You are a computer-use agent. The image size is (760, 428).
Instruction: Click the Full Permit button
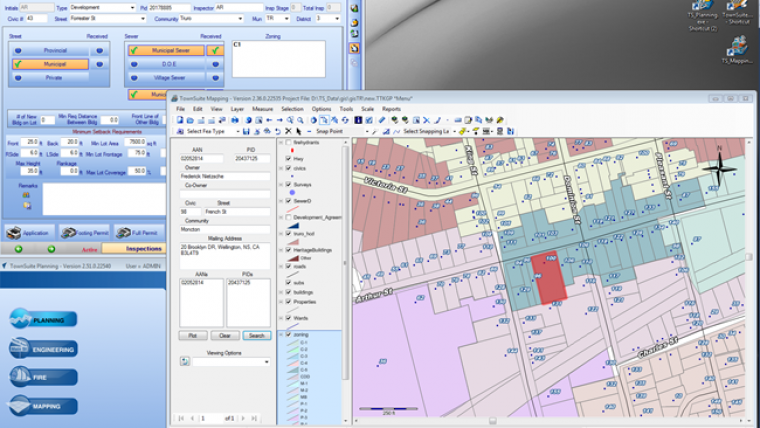coord(138,233)
